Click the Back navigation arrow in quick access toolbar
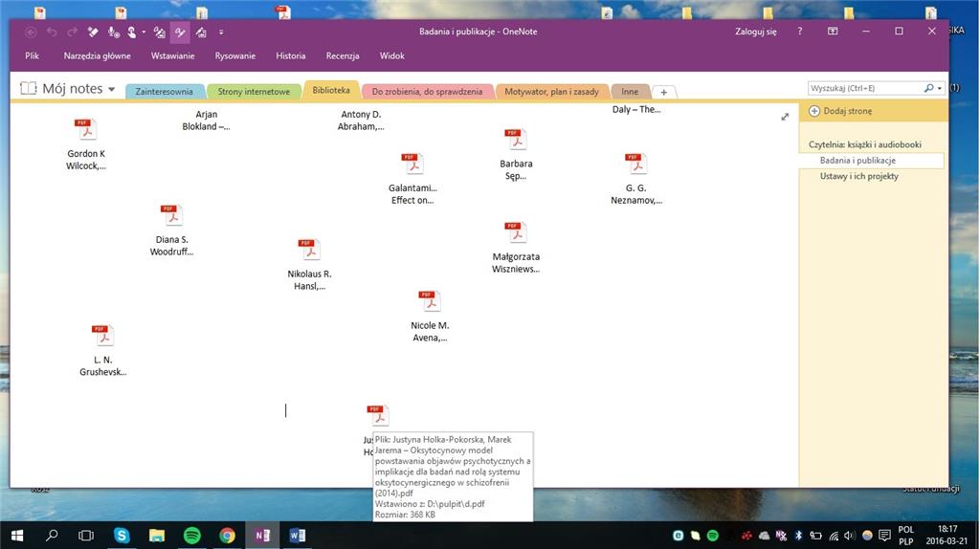Image resolution: width=980 pixels, height=549 pixels. 31,32
